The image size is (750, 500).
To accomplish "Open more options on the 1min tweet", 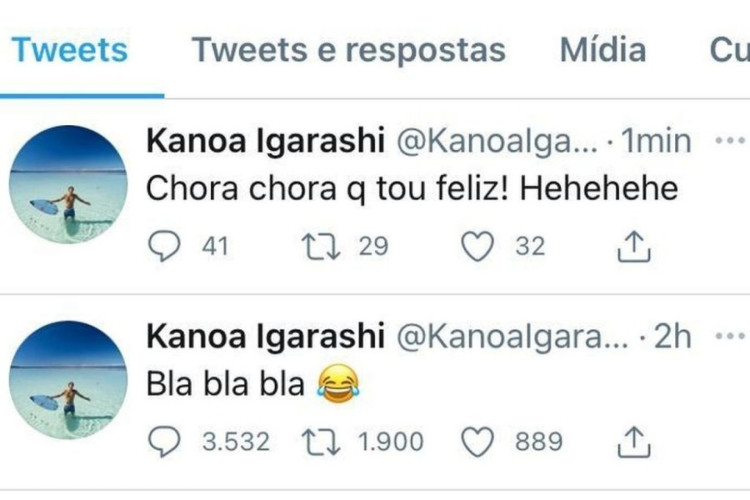I will (x=733, y=142).
